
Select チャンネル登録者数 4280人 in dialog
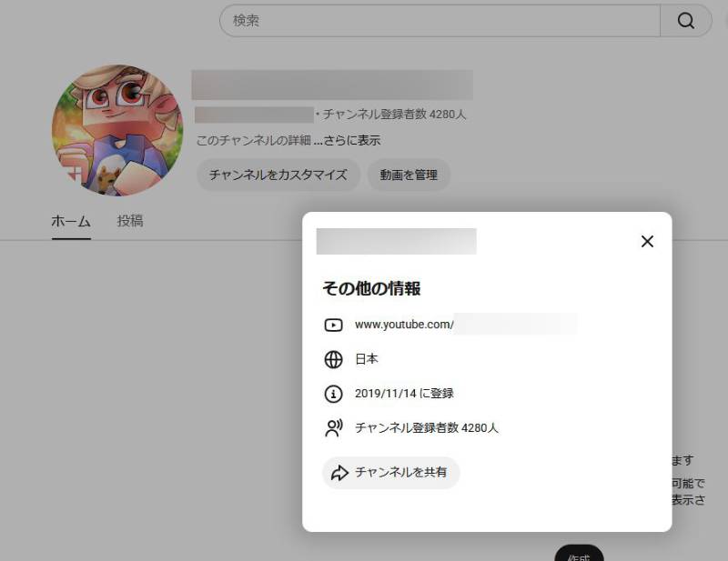pos(427,427)
